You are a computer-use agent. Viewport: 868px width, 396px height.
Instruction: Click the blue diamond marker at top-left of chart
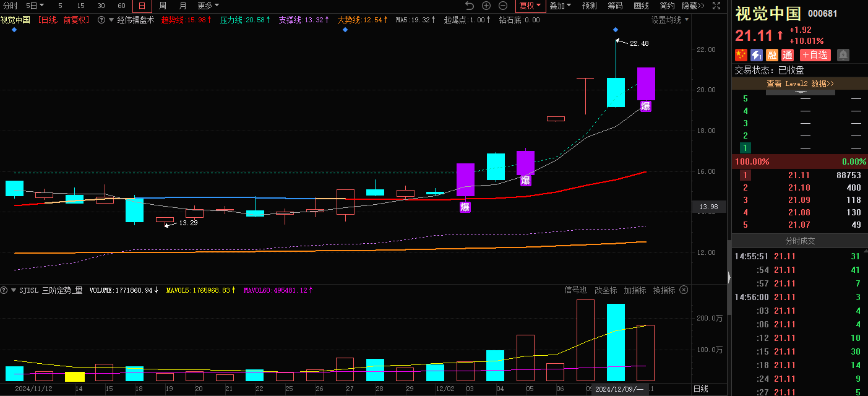click(x=14, y=30)
